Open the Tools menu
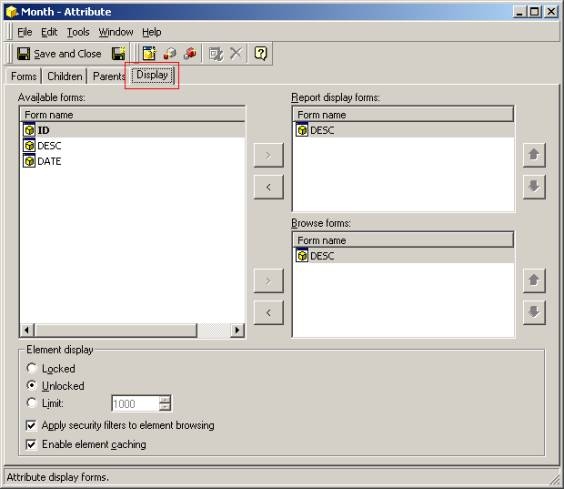The image size is (564, 489). pos(78,32)
